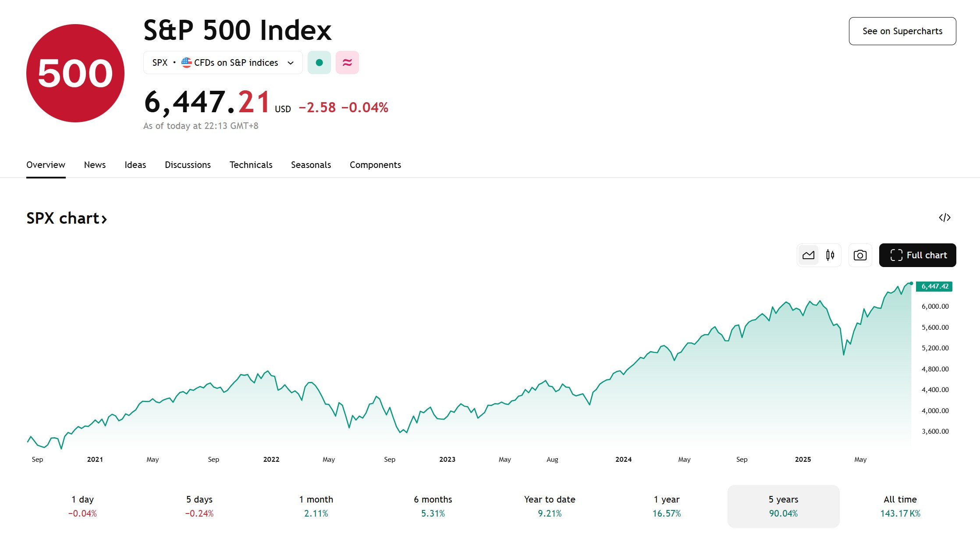Select the Year to date range
The width and height of the screenshot is (980, 542).
(550, 506)
